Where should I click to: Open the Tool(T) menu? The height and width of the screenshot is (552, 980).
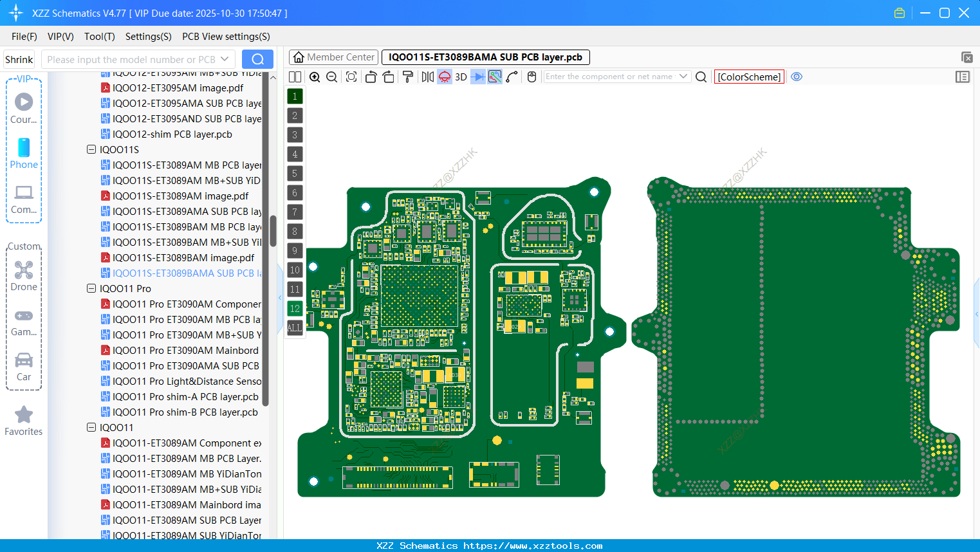pyautogui.click(x=99, y=37)
